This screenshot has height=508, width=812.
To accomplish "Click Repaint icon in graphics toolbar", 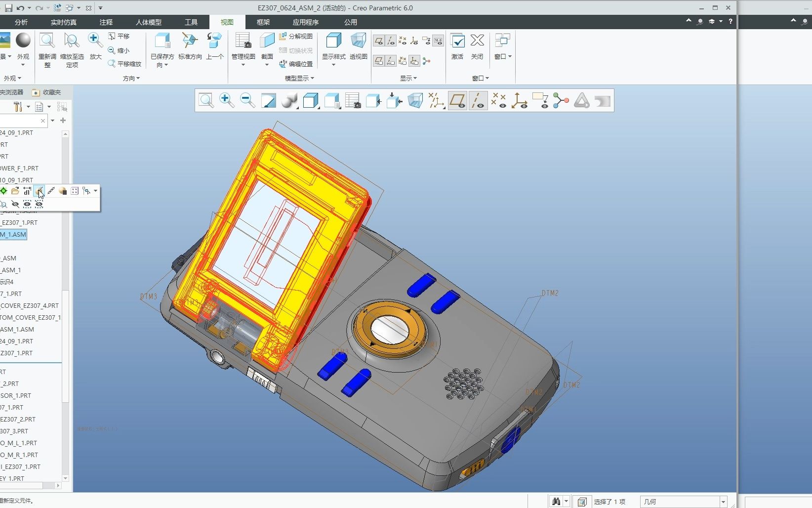I will tap(268, 101).
